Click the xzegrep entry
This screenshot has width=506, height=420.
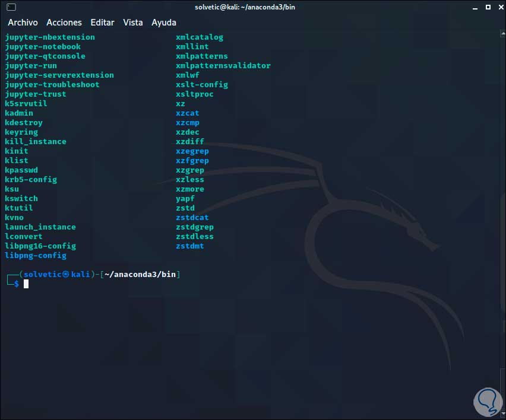192,151
